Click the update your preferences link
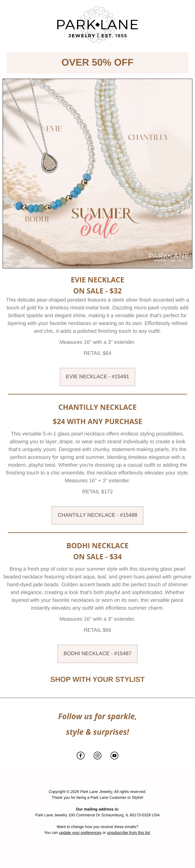Viewport: 195px width, 868px height. (x=80, y=832)
